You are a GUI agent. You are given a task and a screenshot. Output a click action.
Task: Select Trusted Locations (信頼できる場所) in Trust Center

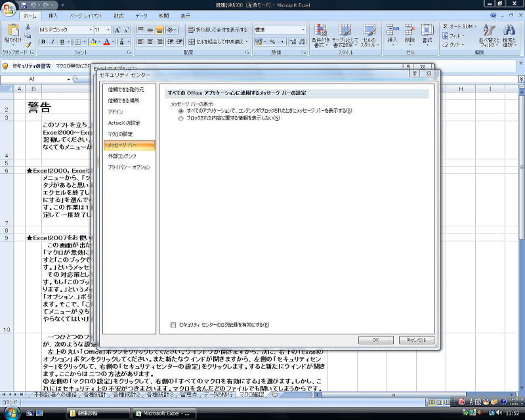coord(129,101)
